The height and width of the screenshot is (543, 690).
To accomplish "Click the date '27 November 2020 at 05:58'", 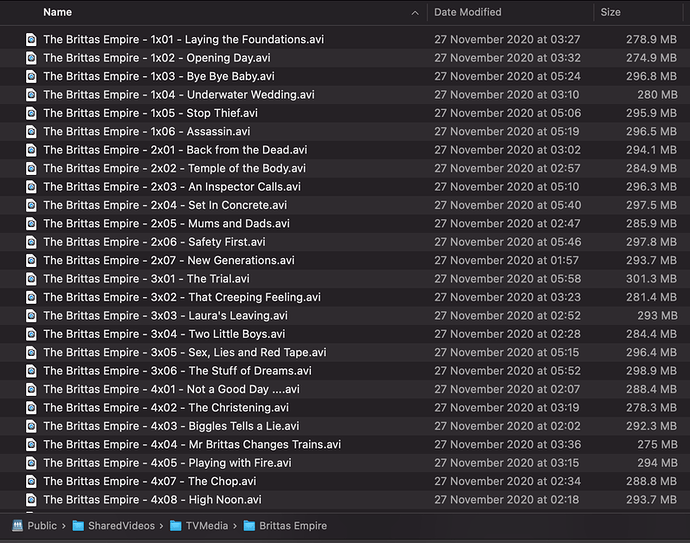I will click(507, 279).
